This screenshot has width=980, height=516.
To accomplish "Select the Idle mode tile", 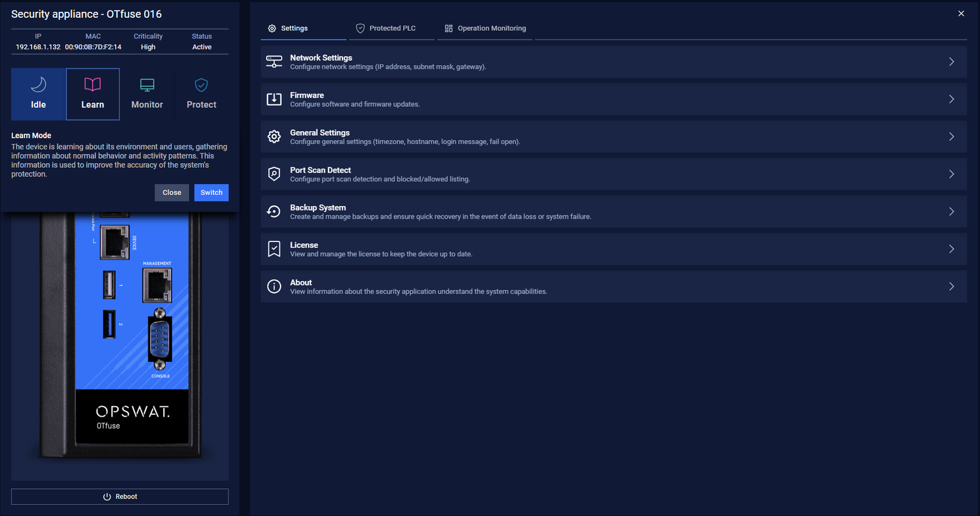I will (38, 94).
